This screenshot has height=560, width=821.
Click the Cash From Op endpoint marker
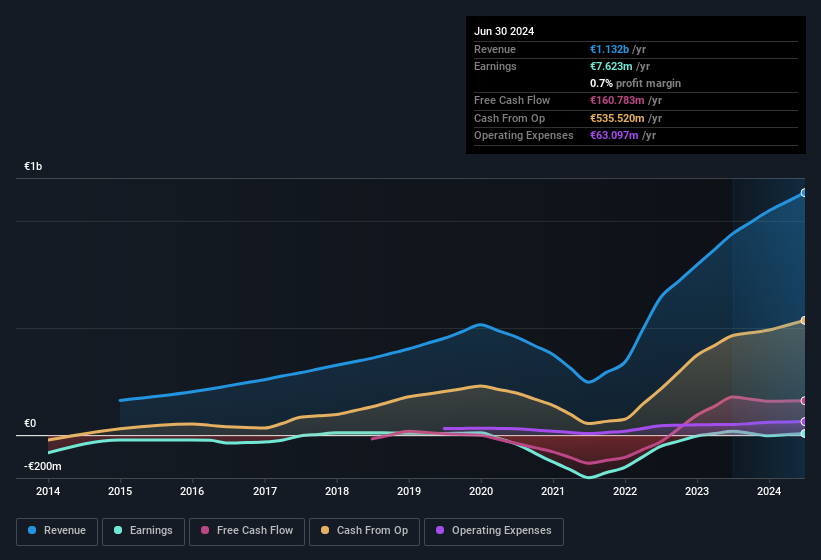[803, 320]
